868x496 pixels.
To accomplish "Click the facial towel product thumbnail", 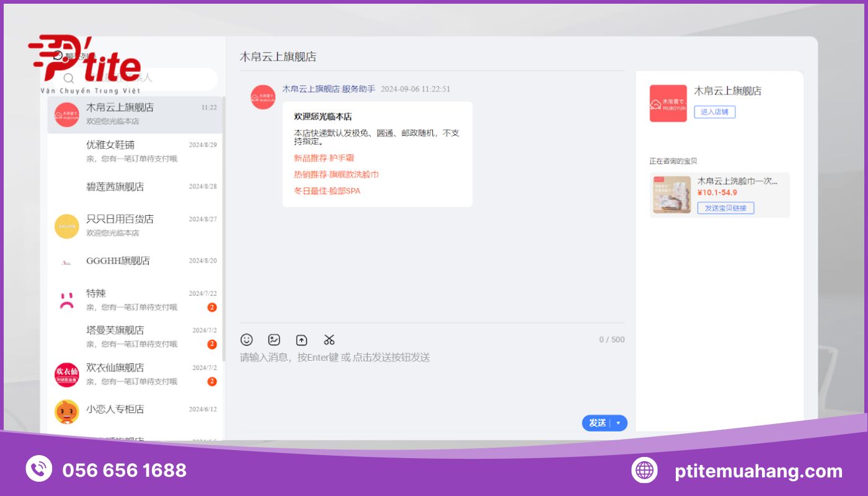I will (x=671, y=195).
